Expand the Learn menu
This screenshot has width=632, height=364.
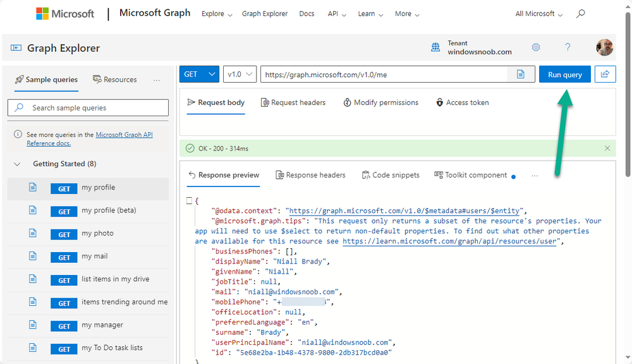coord(370,14)
